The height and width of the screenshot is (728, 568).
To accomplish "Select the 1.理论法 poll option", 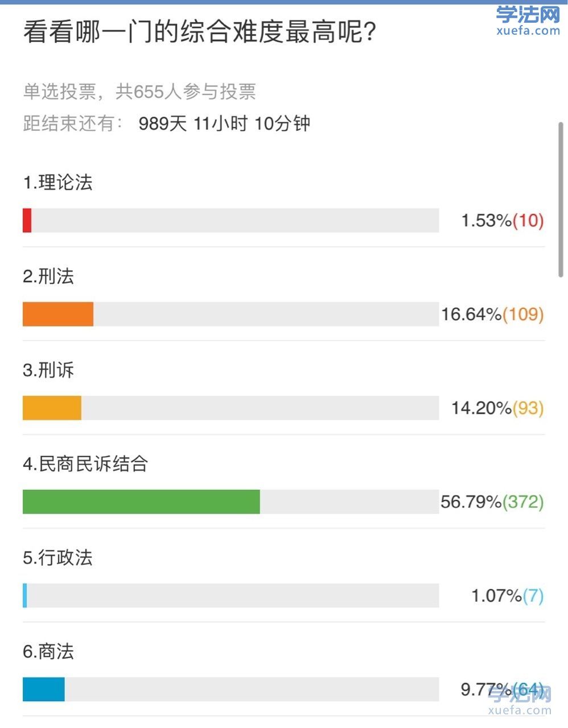I will click(57, 183).
